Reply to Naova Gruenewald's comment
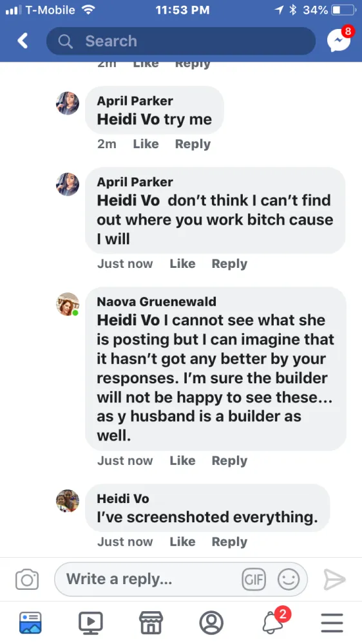The image size is (362, 644). [x=229, y=461]
